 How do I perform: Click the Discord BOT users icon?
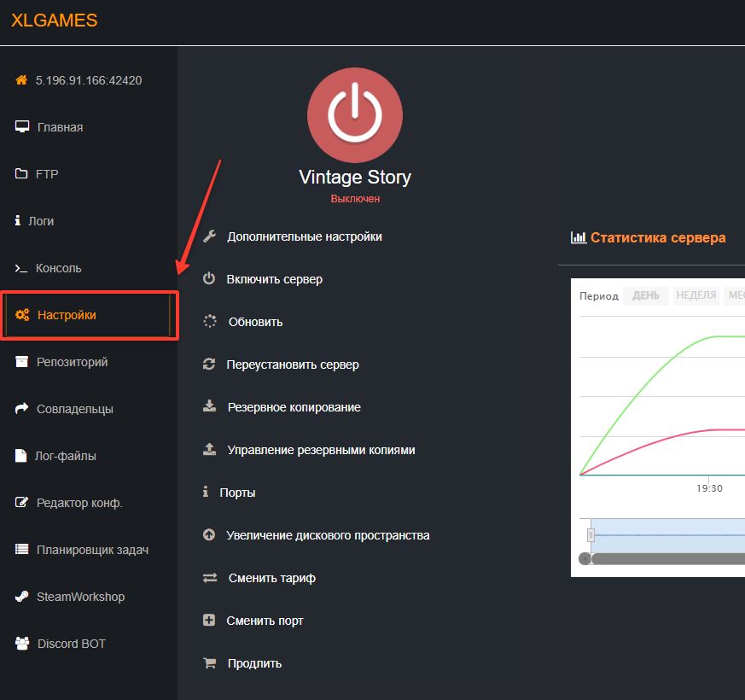[x=22, y=644]
